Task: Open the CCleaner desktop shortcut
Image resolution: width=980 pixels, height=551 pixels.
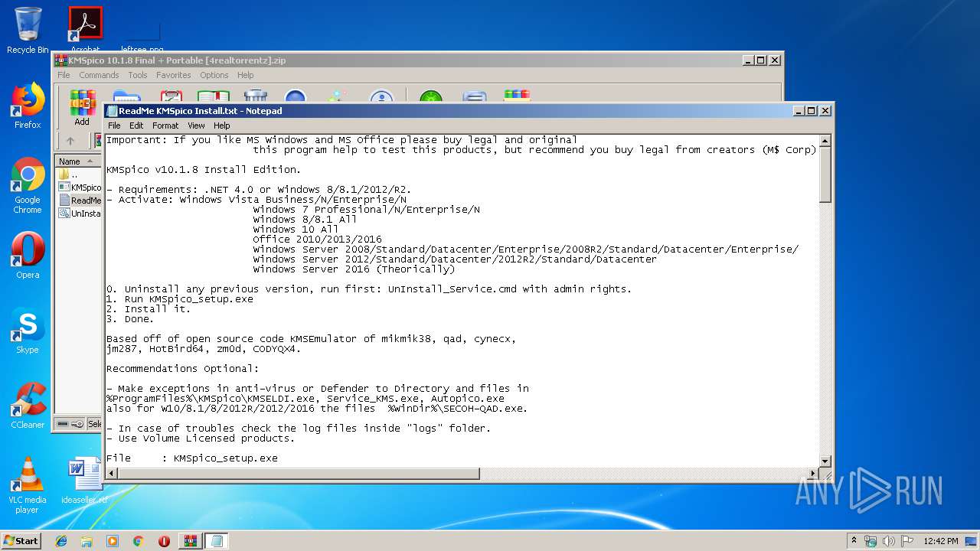Action: [28, 406]
